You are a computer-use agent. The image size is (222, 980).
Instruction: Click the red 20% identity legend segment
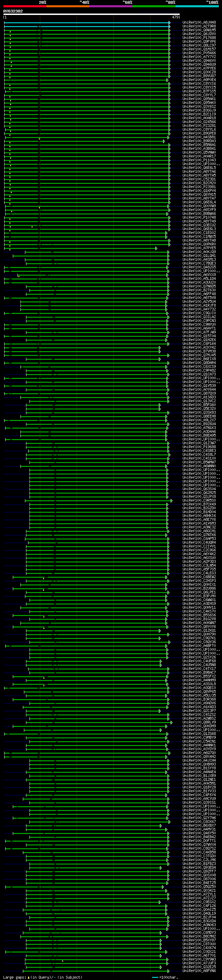pos(25,6)
